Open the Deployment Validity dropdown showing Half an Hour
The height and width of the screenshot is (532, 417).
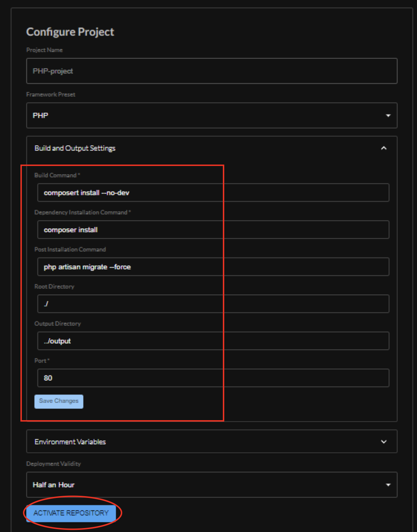pos(211,485)
